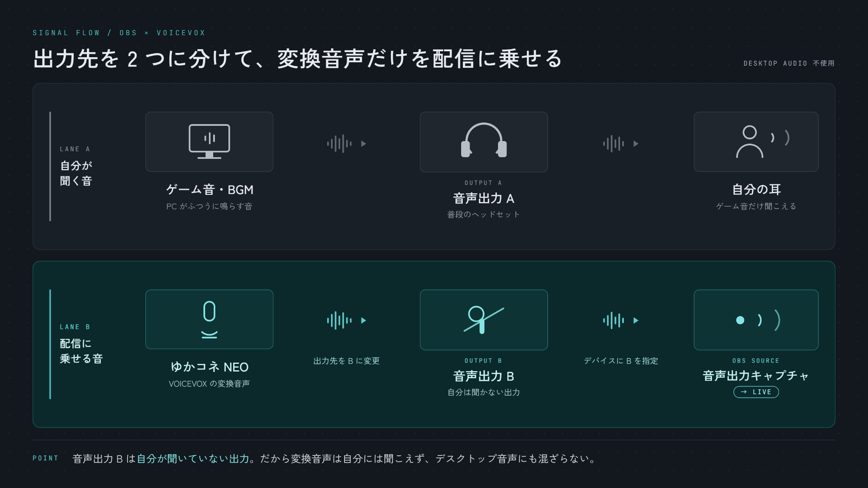The height and width of the screenshot is (488, 868).
Task: Click the POINT label at the bottom
Action: [x=45, y=458]
